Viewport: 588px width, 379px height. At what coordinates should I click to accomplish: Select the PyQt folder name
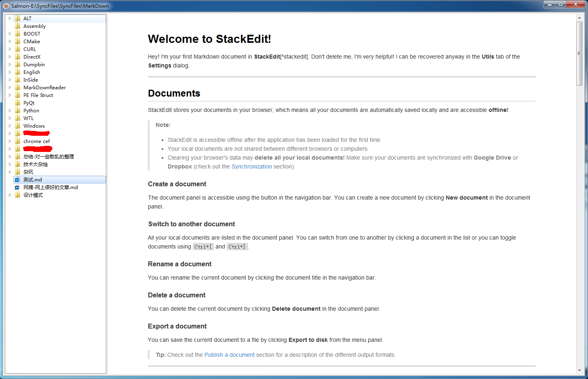tap(29, 103)
